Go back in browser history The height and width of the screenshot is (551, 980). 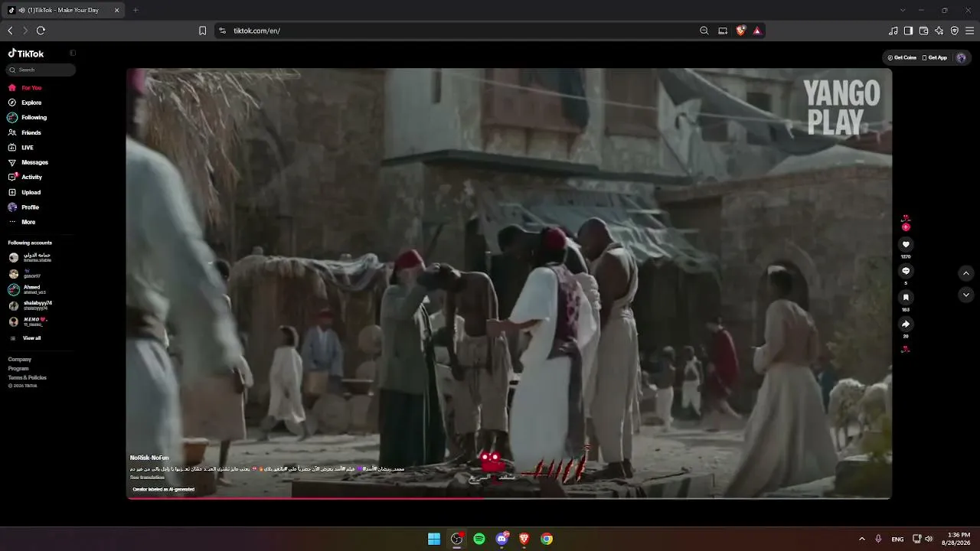[10, 31]
